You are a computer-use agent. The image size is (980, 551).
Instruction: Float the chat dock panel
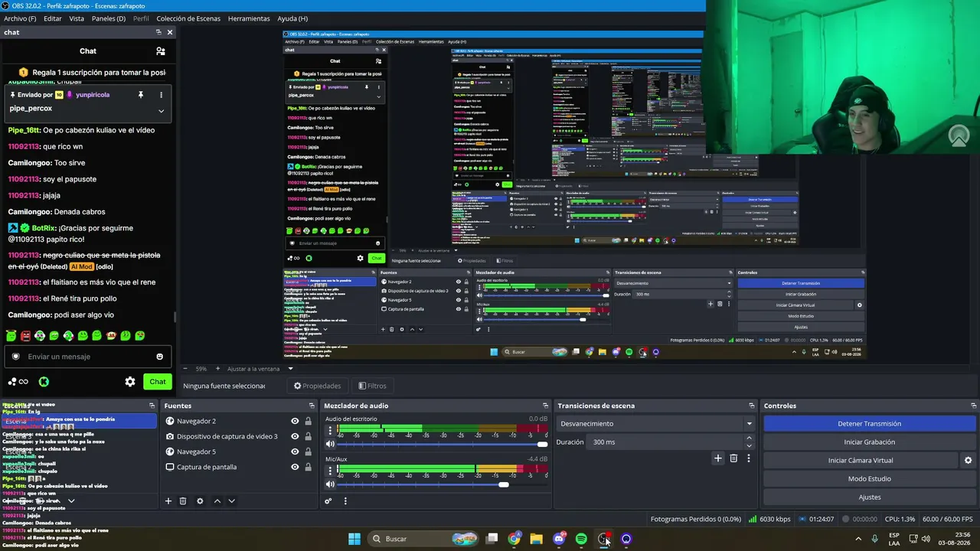click(158, 32)
